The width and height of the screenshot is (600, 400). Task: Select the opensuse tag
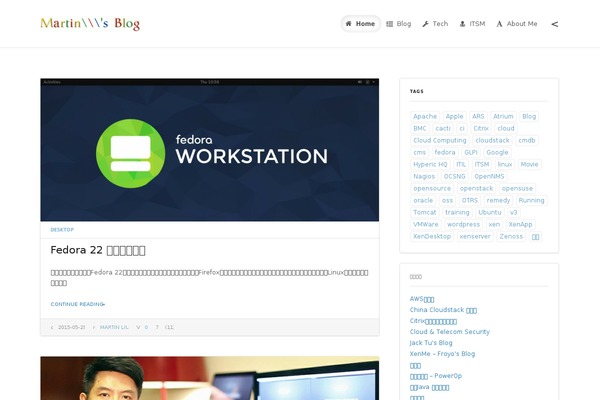tap(517, 188)
